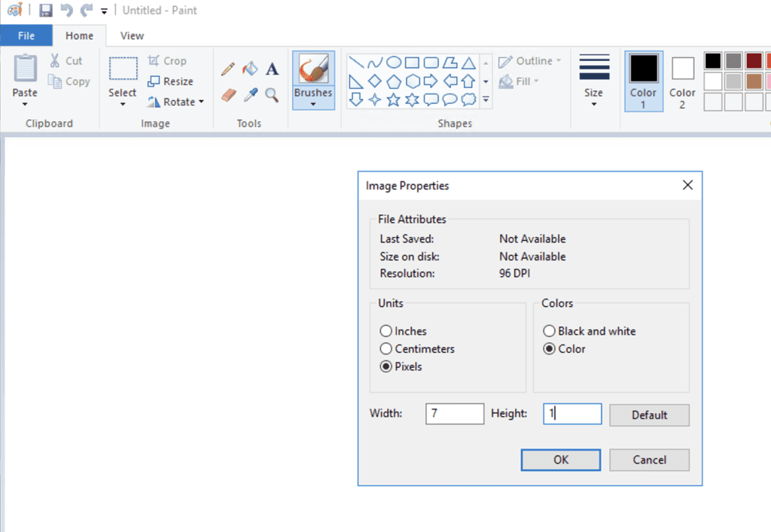Select the Pixels unit option

click(x=385, y=366)
